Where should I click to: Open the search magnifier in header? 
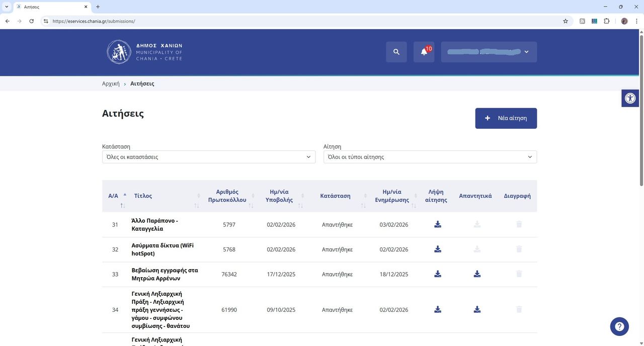pyautogui.click(x=396, y=52)
